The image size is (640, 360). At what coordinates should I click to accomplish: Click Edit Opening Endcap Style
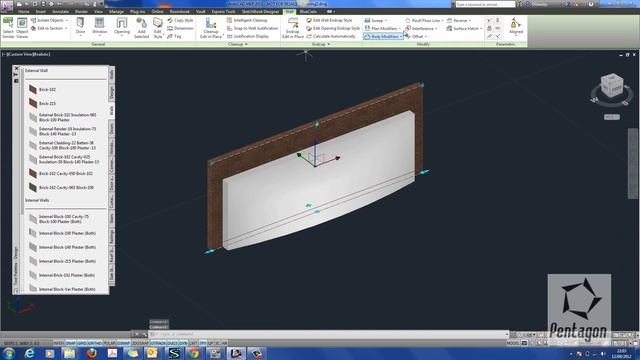pos(333,28)
